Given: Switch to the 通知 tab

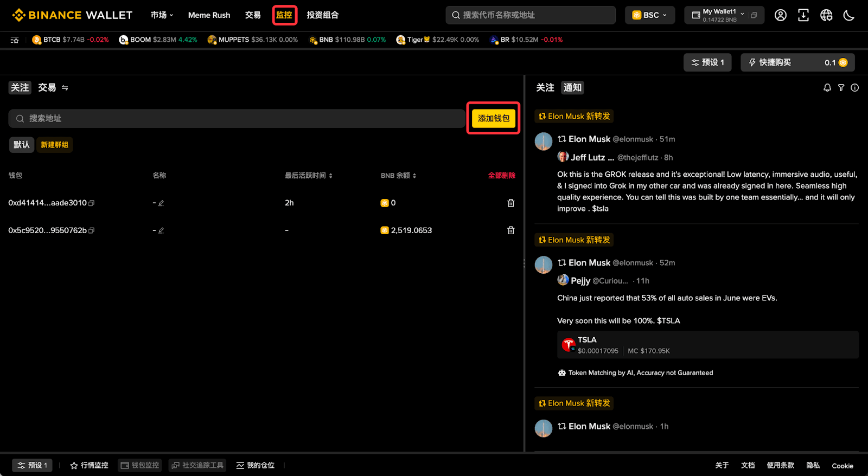Looking at the screenshot, I should (x=572, y=87).
